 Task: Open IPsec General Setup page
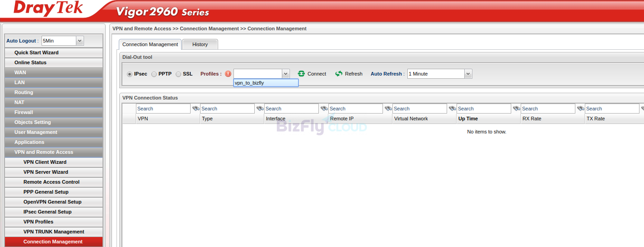[x=54, y=212]
